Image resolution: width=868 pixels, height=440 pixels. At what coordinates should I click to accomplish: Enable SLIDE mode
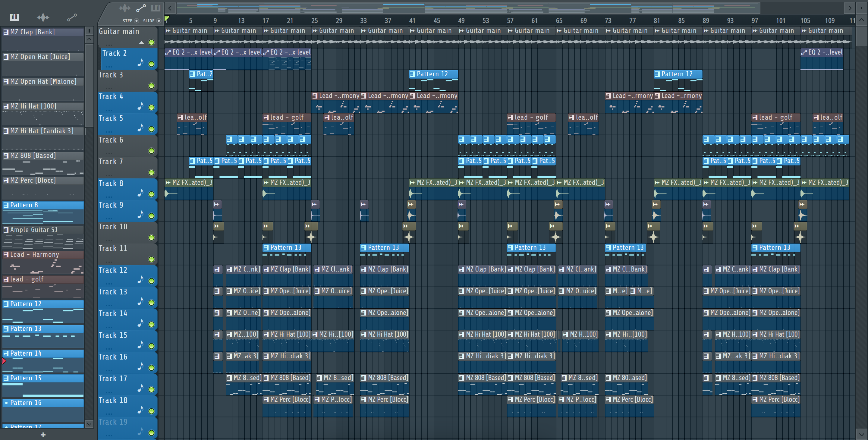(159, 21)
